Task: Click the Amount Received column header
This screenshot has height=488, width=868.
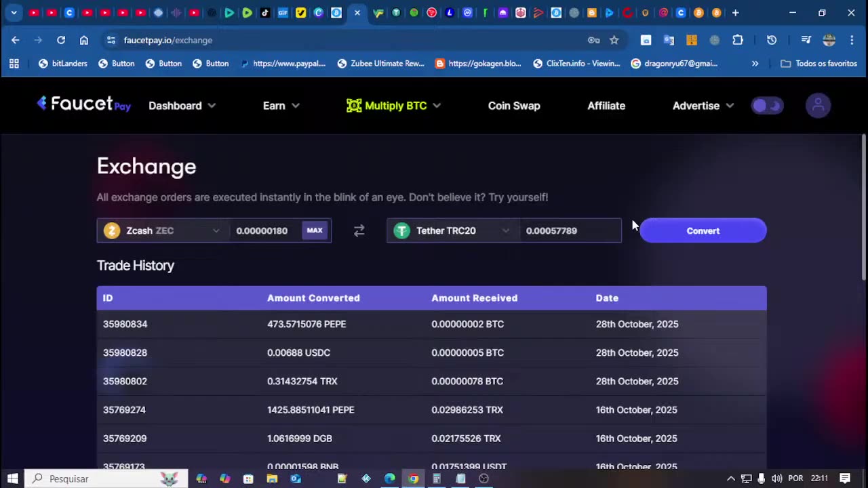Action: coord(474,298)
